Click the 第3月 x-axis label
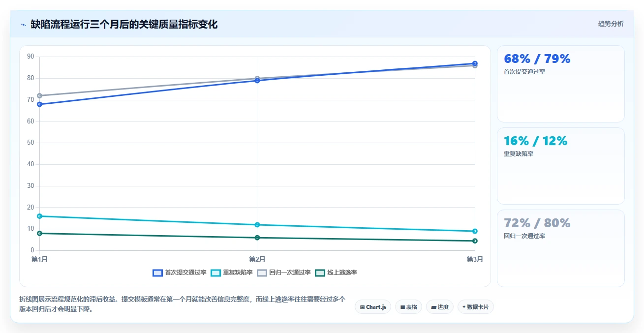The image size is (644, 333). click(475, 259)
